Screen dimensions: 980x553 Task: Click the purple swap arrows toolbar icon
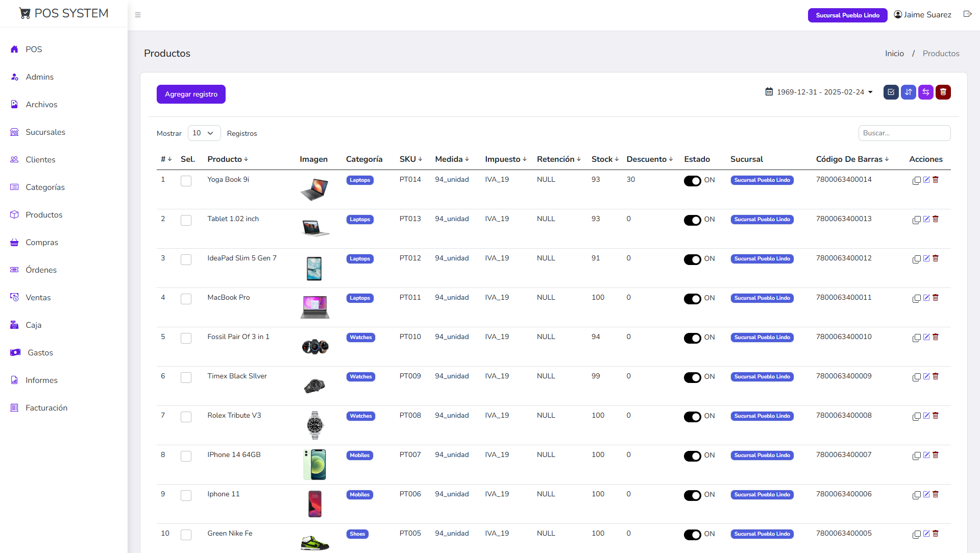tap(926, 92)
